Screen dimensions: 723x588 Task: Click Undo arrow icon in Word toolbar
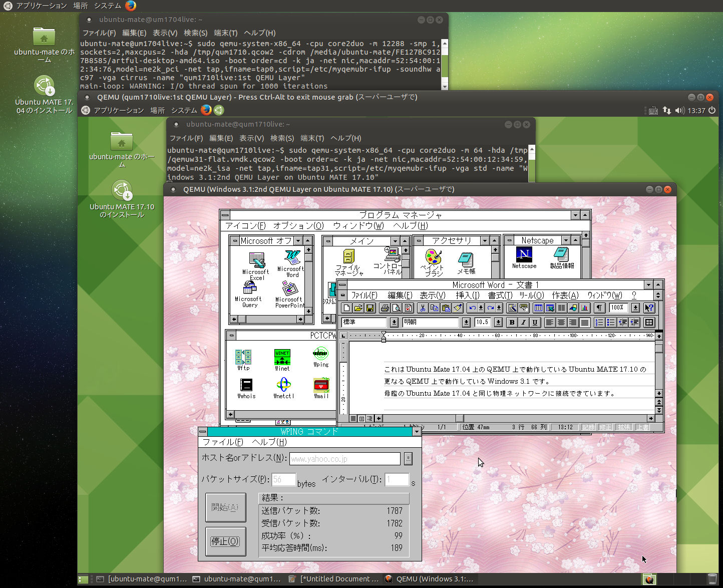click(472, 308)
